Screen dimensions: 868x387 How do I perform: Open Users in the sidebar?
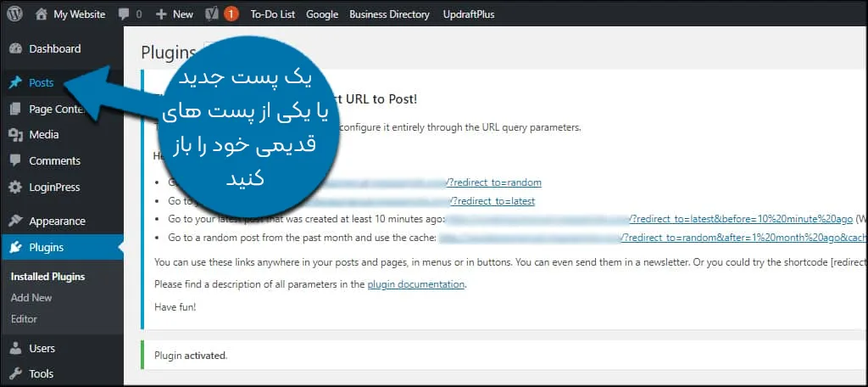42,348
